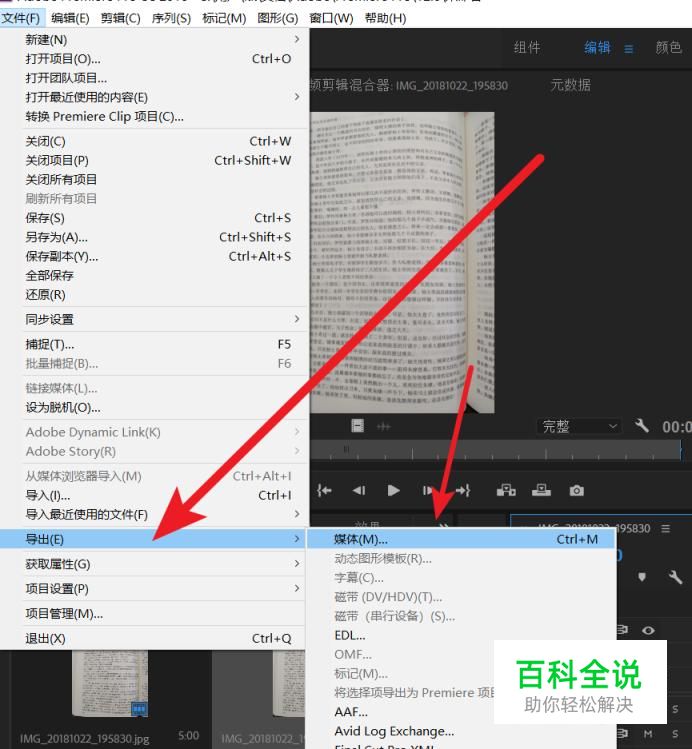692x749 pixels.
Task: Open the 编辑 workspace menu icon
Action: click(628, 49)
